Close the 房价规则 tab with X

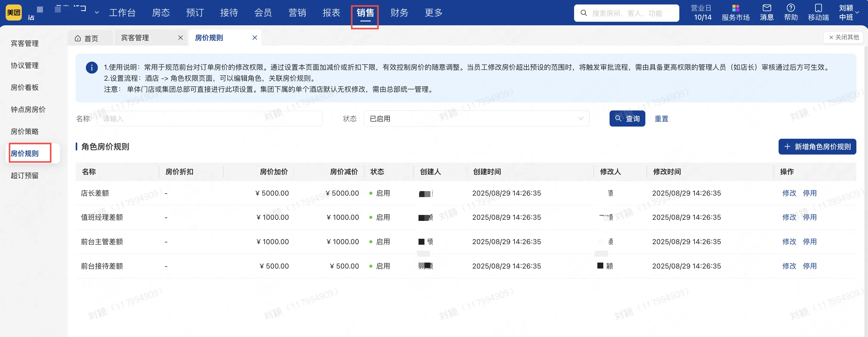coord(255,38)
